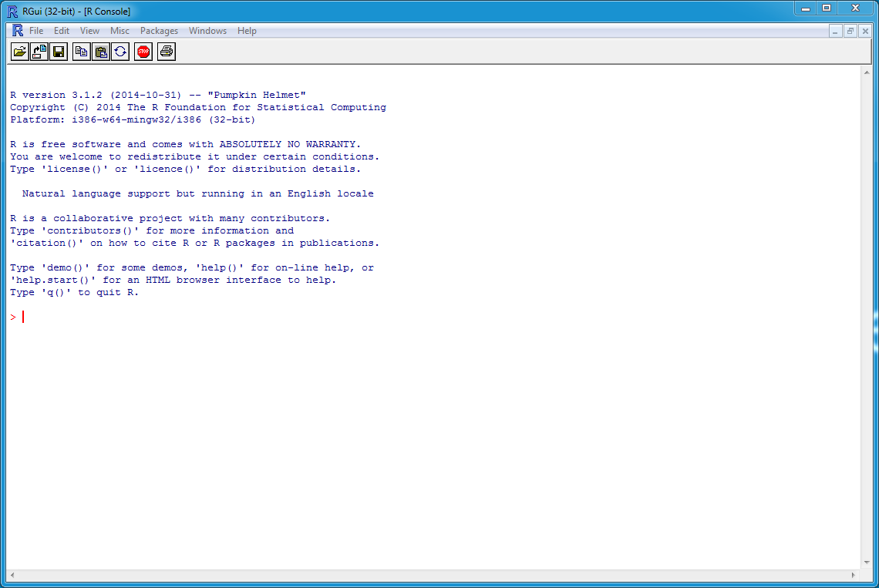Open script with the folder toolbar icon
The width and height of the screenshot is (879, 588).
19,52
